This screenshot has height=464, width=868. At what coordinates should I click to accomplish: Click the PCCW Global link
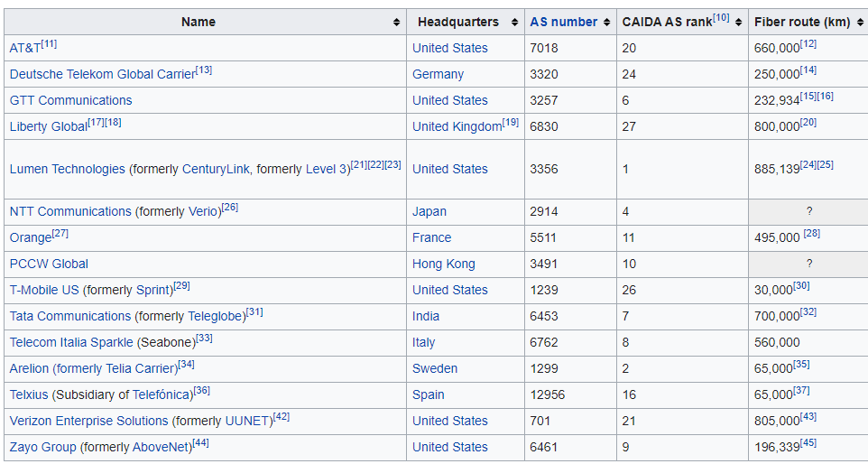[49, 264]
